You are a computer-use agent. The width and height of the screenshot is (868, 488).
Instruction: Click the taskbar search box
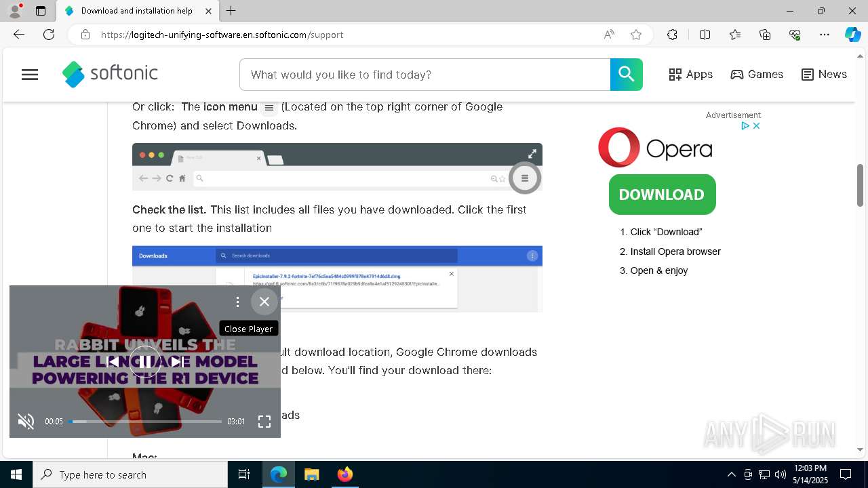click(x=130, y=474)
